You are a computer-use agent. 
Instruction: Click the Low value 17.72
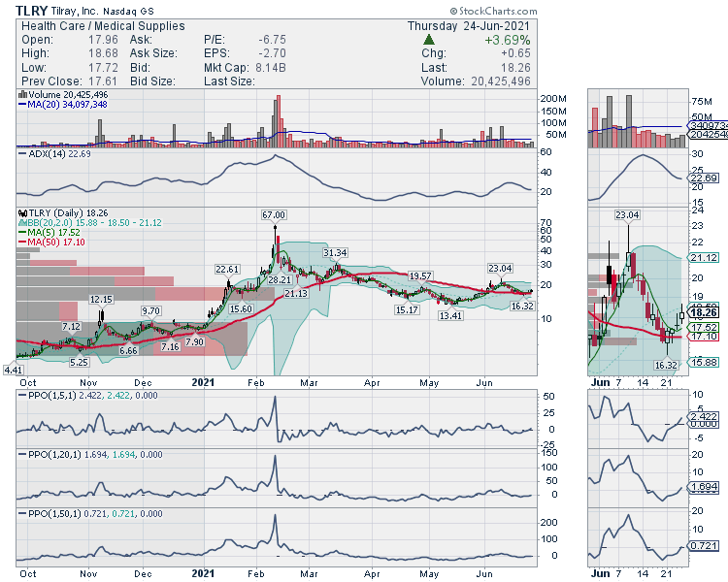click(x=103, y=67)
